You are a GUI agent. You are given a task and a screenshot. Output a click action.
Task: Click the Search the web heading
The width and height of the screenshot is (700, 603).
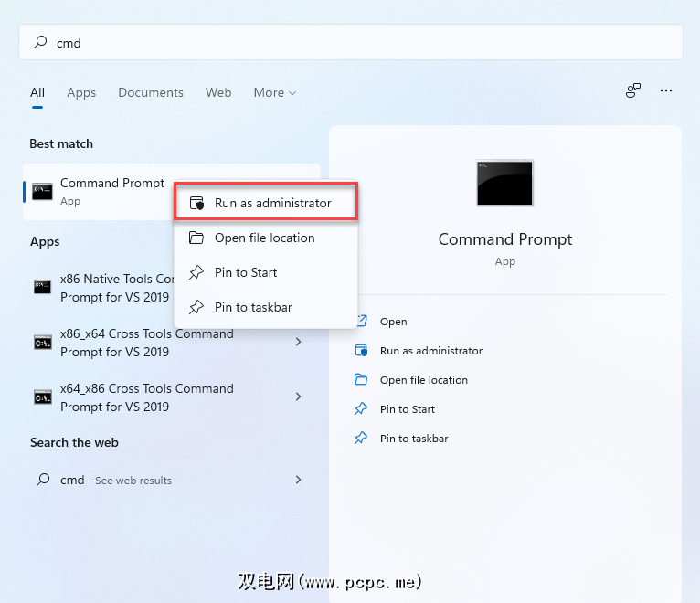(74, 442)
